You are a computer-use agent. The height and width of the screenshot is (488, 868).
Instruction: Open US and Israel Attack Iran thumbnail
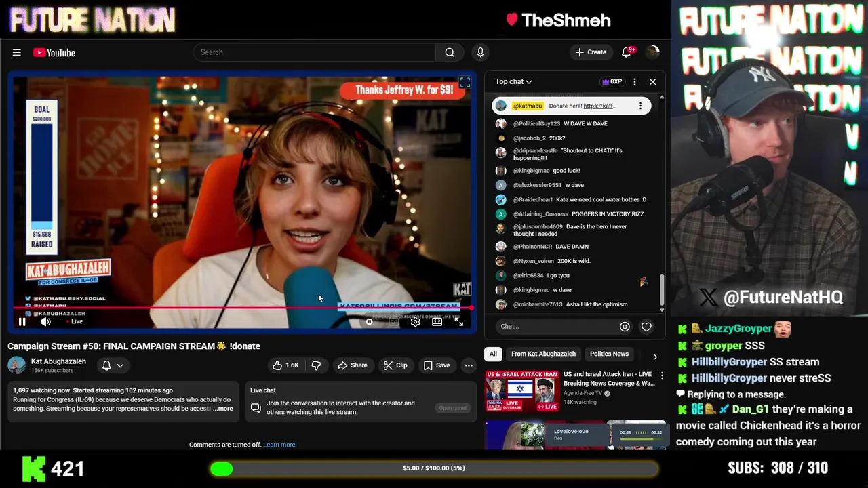point(521,390)
